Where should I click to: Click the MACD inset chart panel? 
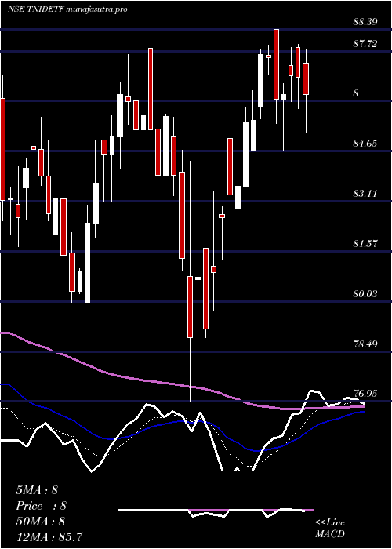(216, 510)
